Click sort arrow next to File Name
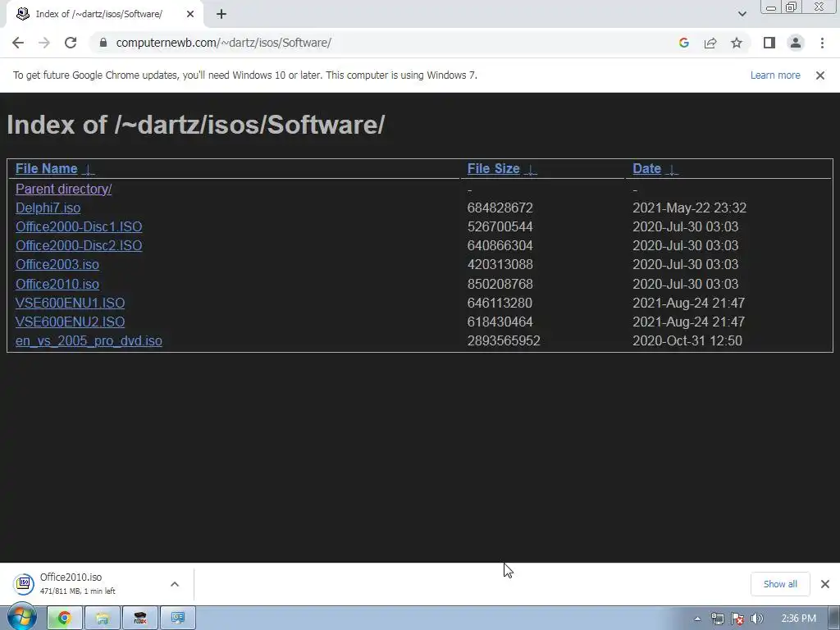Screen dimensions: 840x630 click(x=89, y=170)
